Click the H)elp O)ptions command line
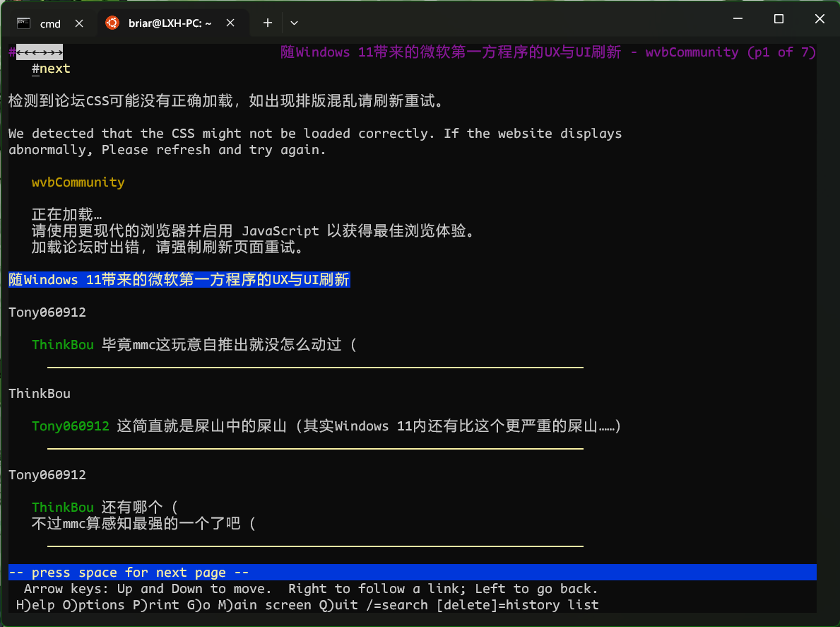The height and width of the screenshot is (627, 840). tap(307, 604)
